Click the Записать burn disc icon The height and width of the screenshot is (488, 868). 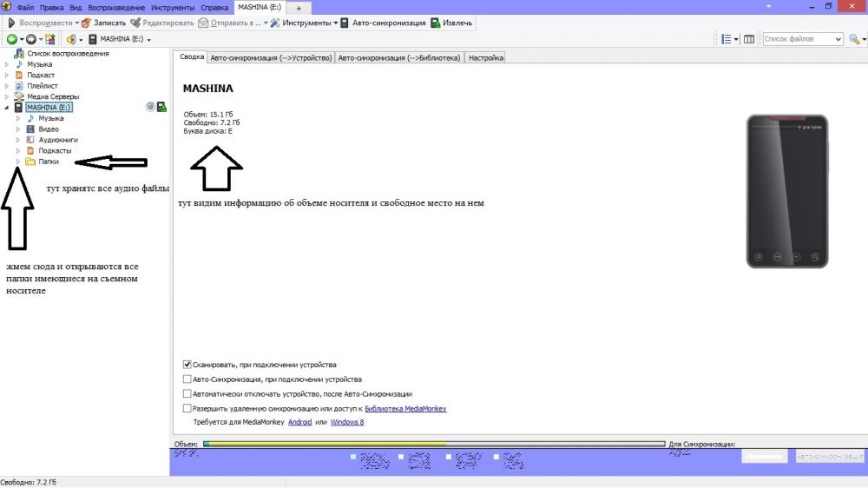[86, 23]
